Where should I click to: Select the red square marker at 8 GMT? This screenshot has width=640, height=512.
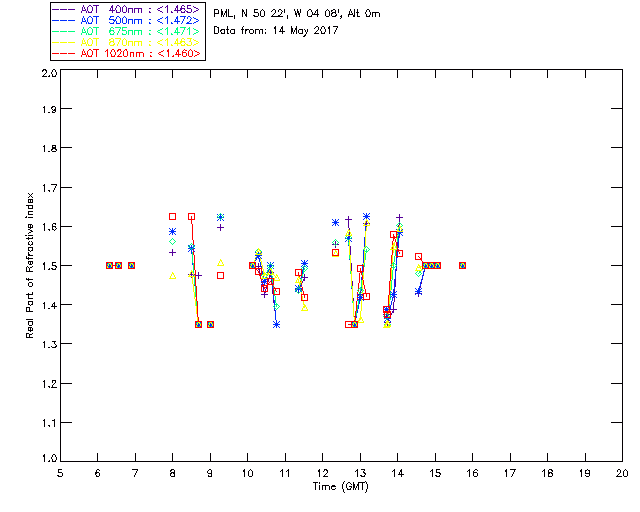point(173,217)
